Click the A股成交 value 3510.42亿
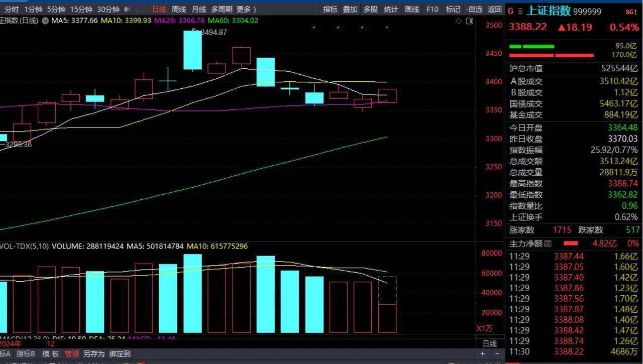643x364 pixels. (x=618, y=81)
